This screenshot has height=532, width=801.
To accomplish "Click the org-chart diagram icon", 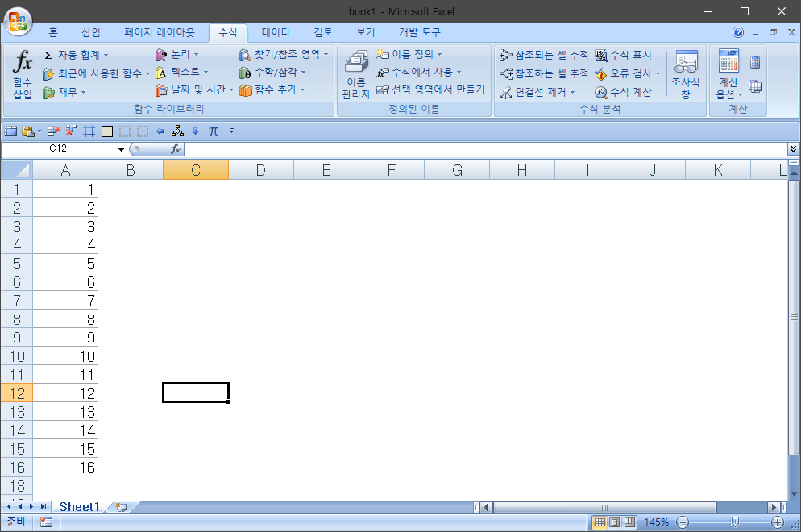I will [177, 131].
